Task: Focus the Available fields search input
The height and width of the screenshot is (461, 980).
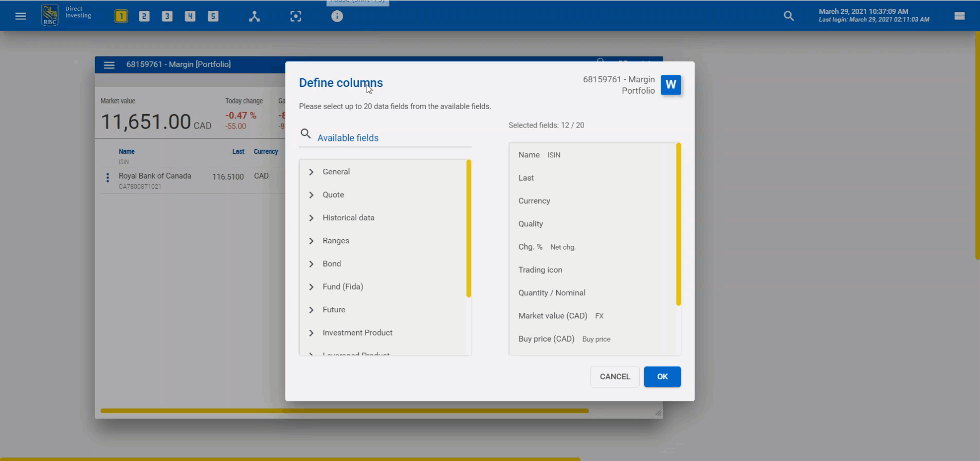Action: tap(393, 138)
